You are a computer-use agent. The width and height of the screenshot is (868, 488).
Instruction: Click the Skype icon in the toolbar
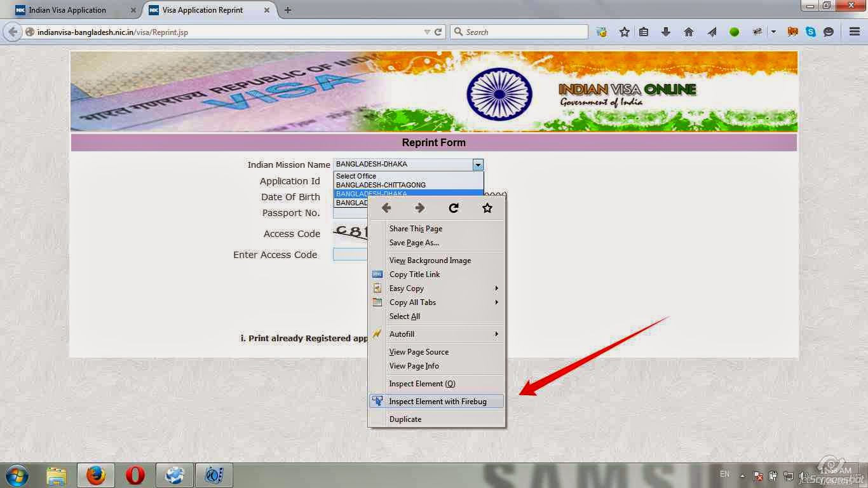tap(811, 32)
